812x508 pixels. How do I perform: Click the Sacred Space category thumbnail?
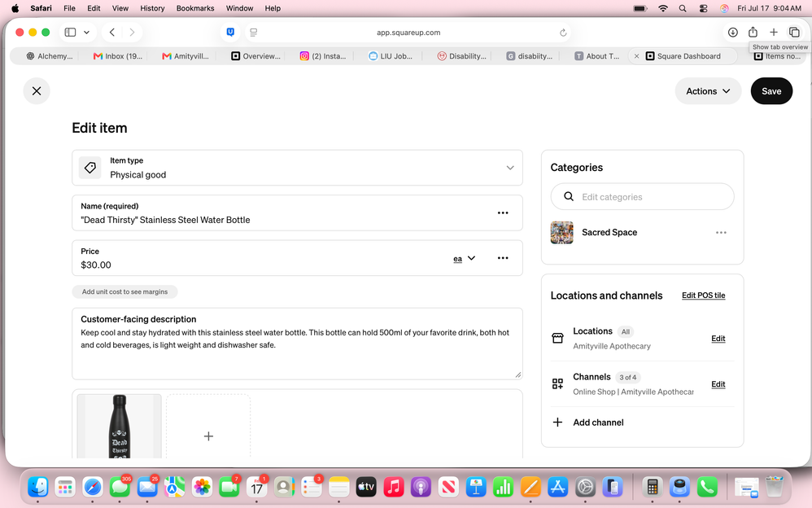click(562, 233)
